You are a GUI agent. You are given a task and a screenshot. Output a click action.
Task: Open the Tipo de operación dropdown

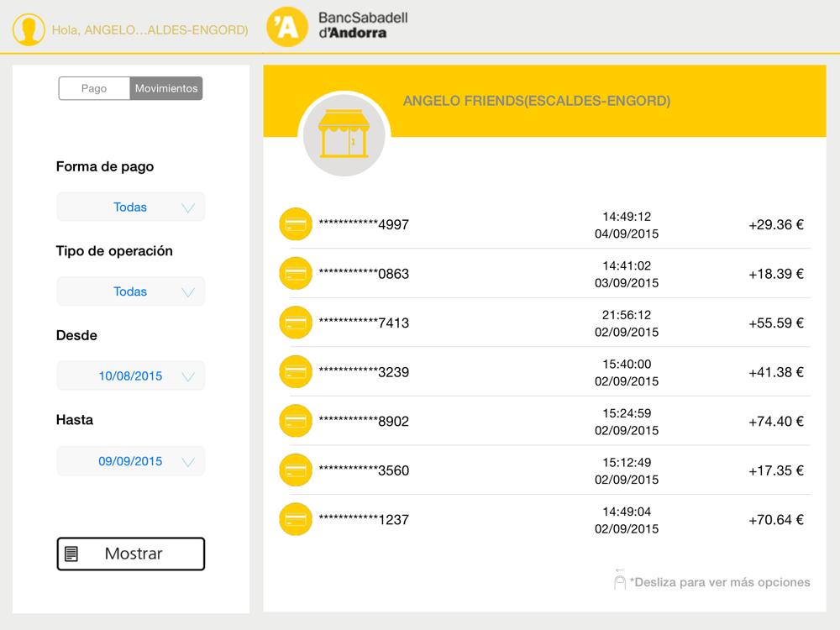coord(131,291)
